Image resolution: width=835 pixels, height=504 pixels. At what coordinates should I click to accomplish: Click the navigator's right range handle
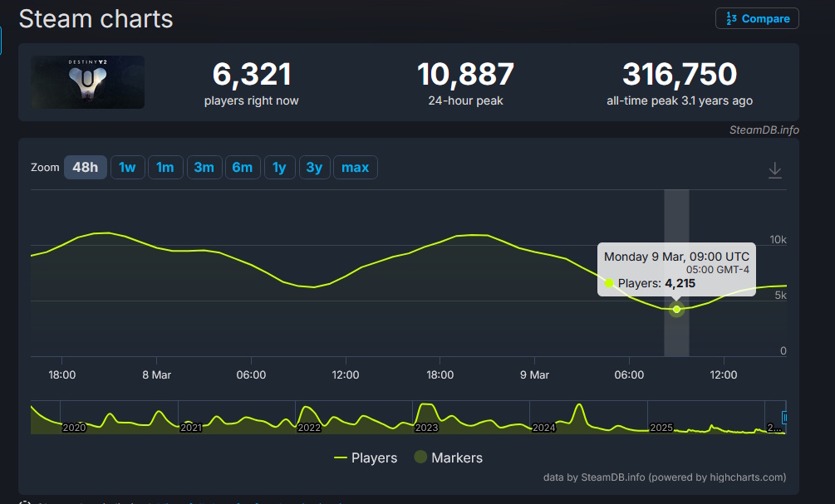(785, 418)
